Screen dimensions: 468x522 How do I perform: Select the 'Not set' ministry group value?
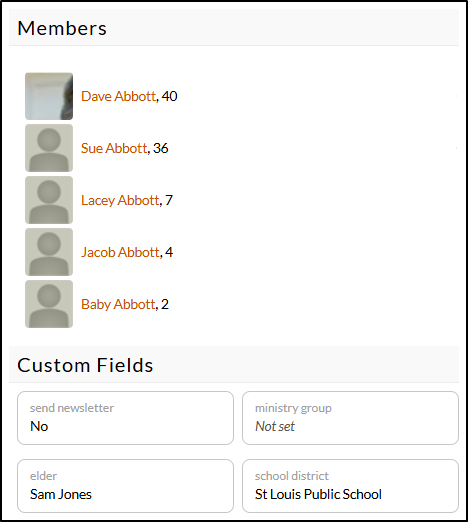[275, 426]
